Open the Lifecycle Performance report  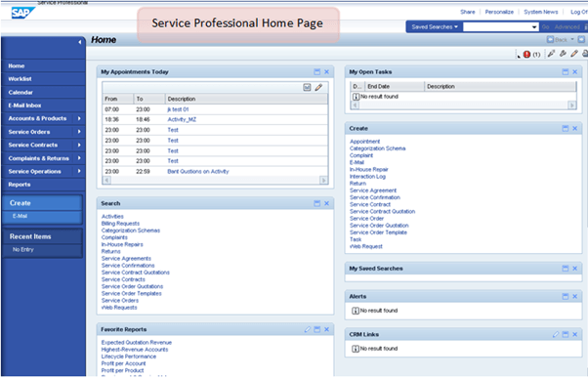129,357
